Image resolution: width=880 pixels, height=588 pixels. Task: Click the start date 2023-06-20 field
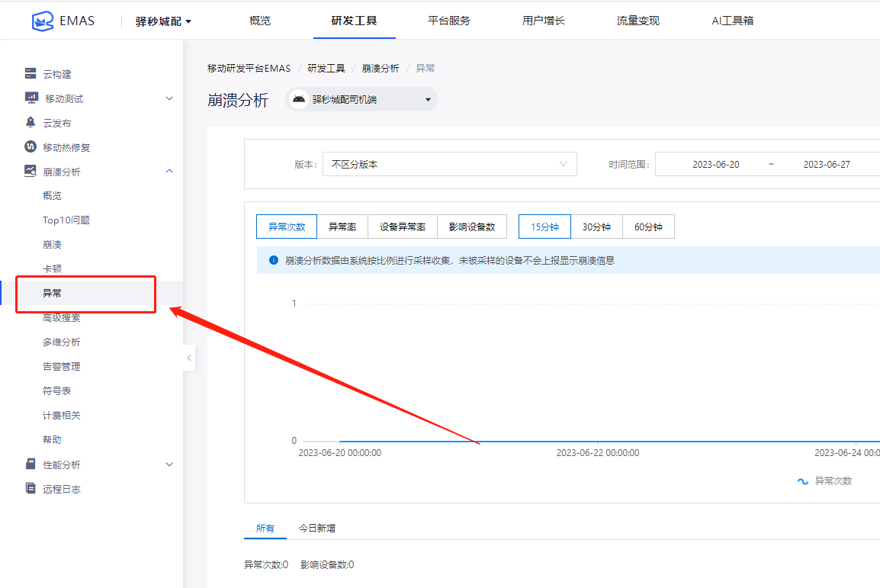tap(715, 165)
